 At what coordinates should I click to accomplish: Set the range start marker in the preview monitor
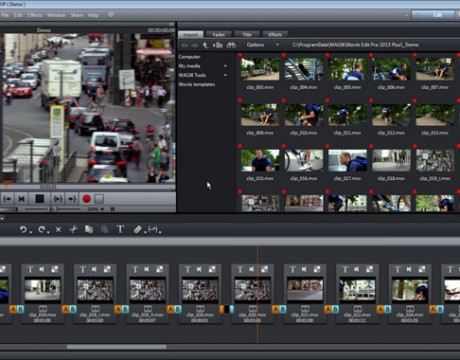point(7,199)
